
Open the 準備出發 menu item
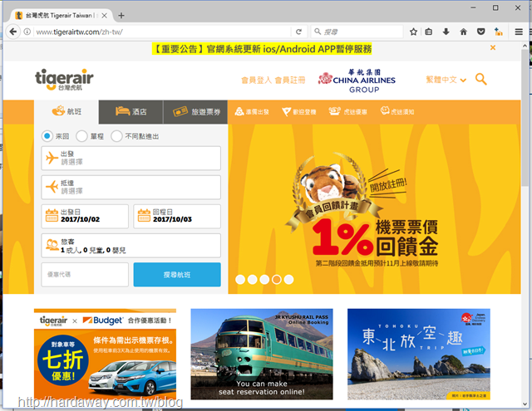coord(252,111)
